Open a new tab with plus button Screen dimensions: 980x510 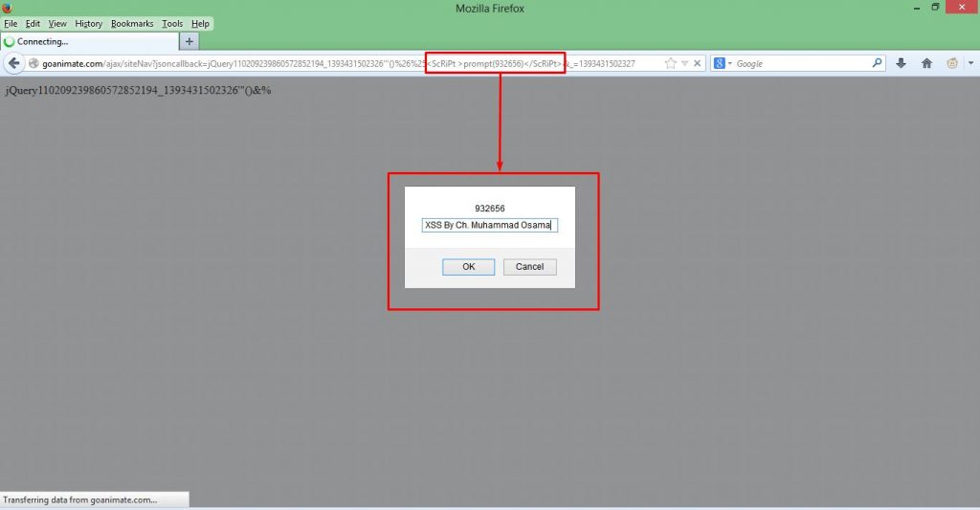coord(189,42)
